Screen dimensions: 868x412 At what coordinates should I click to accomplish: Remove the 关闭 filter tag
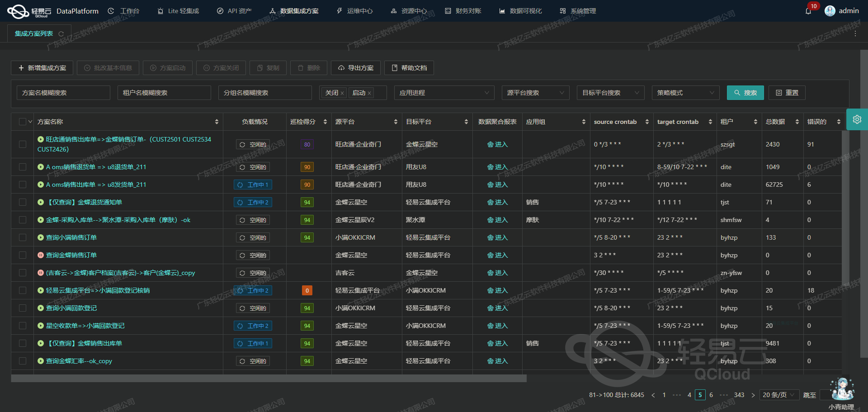coord(342,93)
